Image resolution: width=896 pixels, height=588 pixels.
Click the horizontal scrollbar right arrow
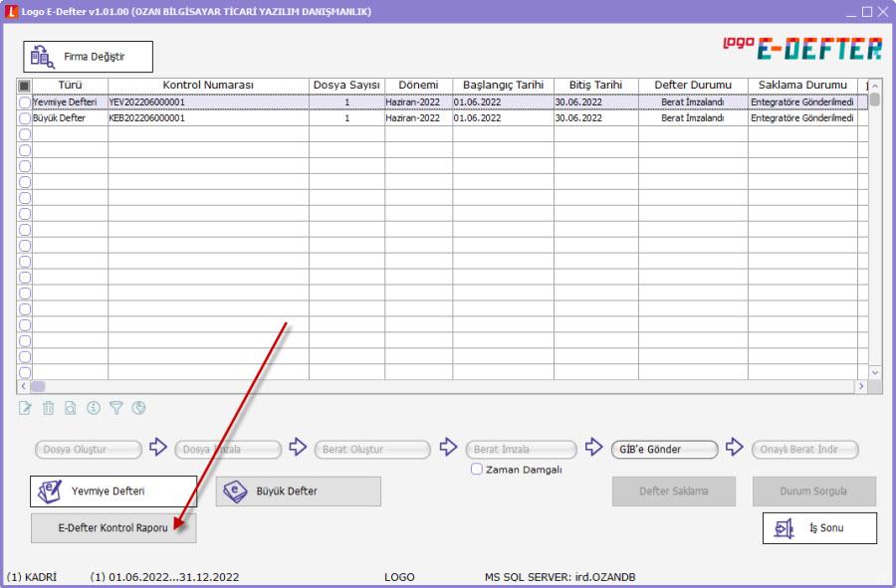tap(861, 386)
